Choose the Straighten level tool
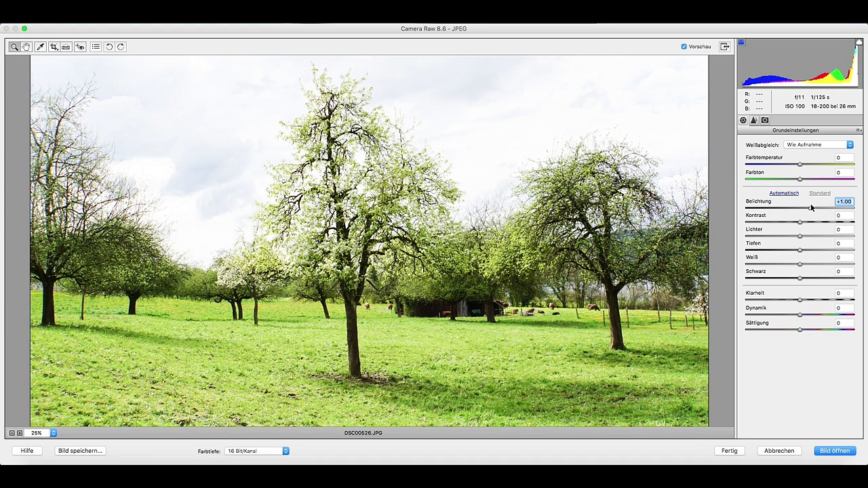 [66, 47]
